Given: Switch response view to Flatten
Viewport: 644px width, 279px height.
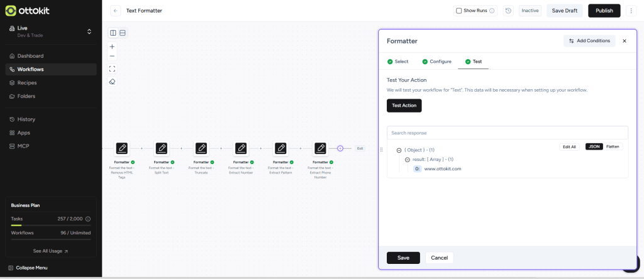Looking at the screenshot, I should click(x=613, y=146).
